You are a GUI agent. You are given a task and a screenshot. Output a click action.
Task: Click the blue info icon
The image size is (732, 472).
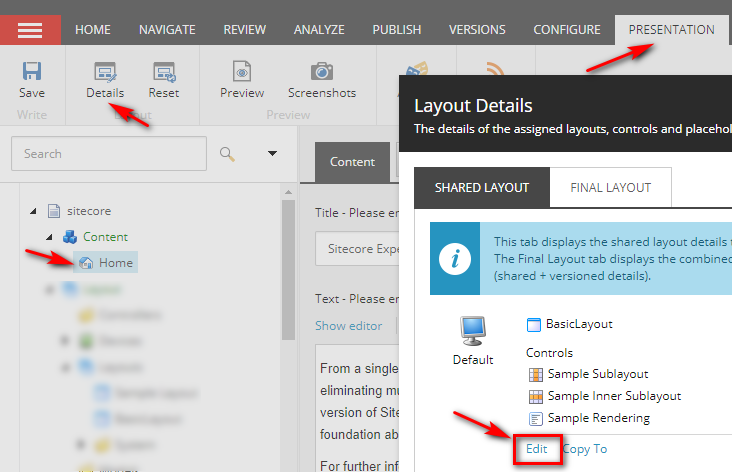click(455, 259)
